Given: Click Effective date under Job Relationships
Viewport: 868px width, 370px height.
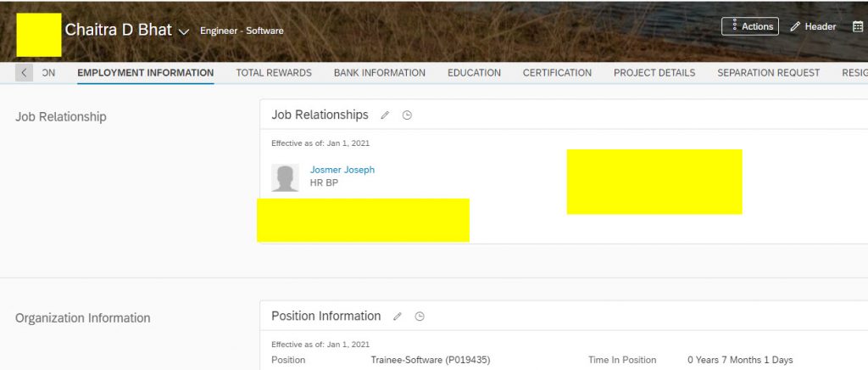Looking at the screenshot, I should [320, 143].
